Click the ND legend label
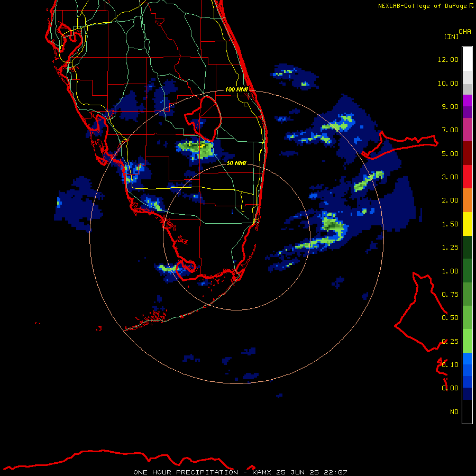The image size is (476, 476). [454, 412]
